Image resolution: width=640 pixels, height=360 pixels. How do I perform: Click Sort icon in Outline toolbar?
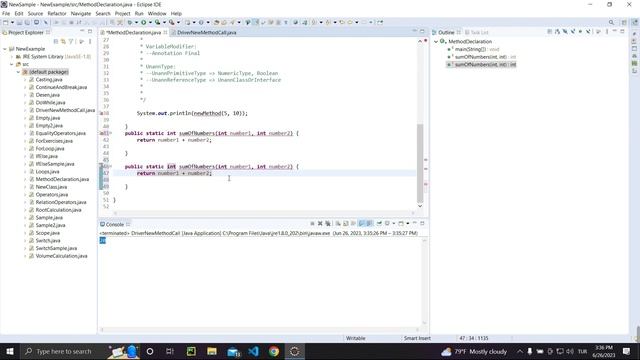tap(557, 32)
